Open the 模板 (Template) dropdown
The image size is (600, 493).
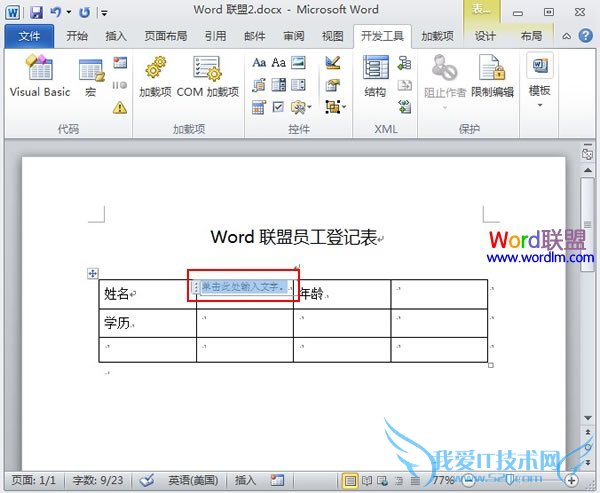tap(540, 80)
